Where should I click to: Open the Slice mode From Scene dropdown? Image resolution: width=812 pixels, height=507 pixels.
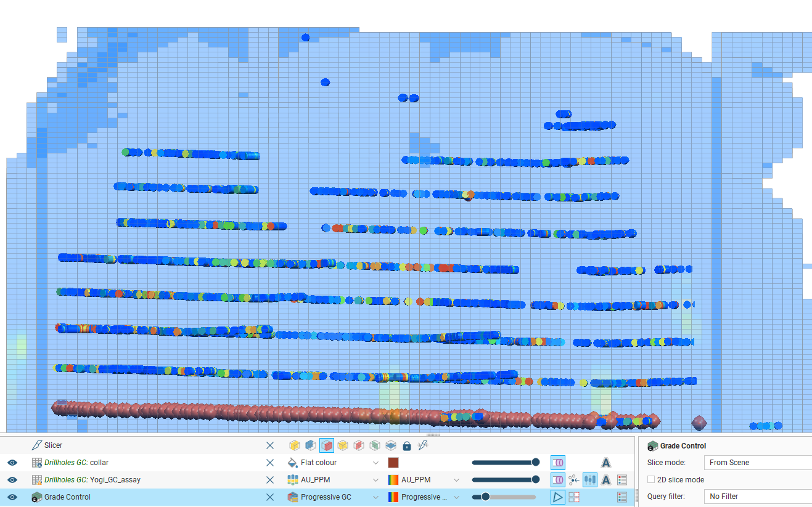pos(758,463)
